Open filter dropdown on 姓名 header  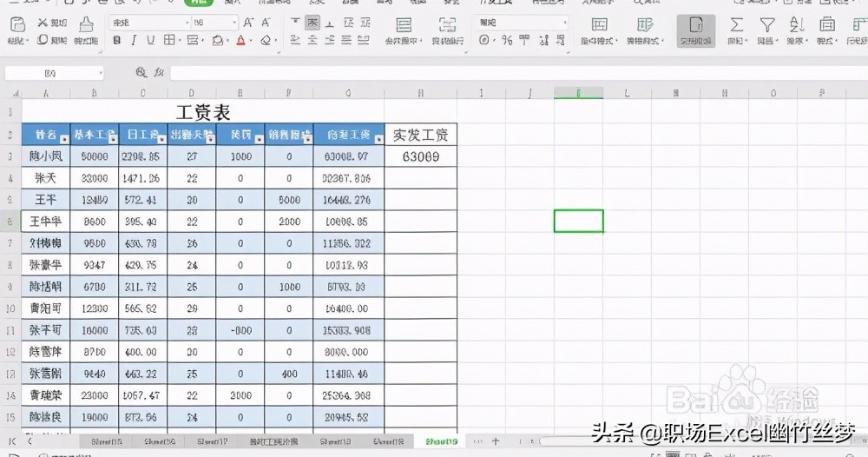(64, 140)
